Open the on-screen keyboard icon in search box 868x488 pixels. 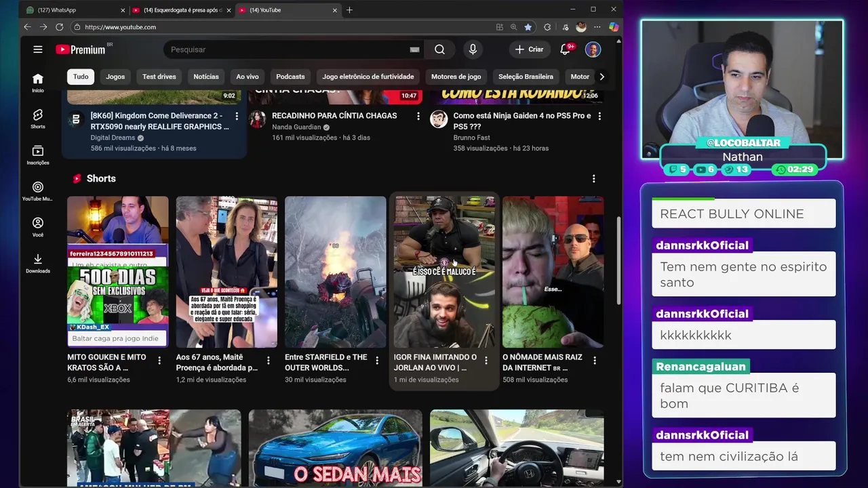[x=414, y=49]
